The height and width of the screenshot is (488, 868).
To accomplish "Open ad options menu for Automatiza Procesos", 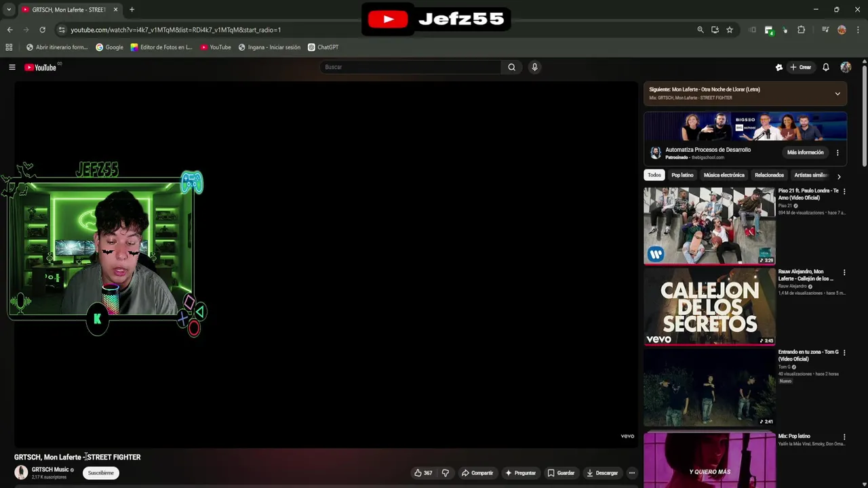I will click(837, 152).
